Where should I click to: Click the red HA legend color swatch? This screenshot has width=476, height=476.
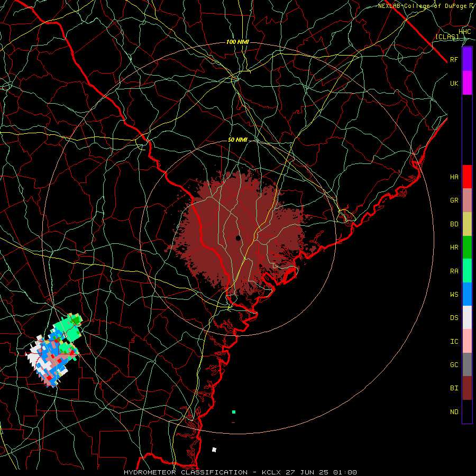467,177
